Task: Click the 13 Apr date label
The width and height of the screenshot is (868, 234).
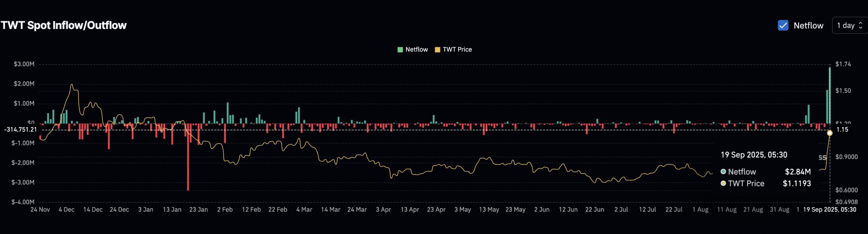Action: (x=410, y=210)
